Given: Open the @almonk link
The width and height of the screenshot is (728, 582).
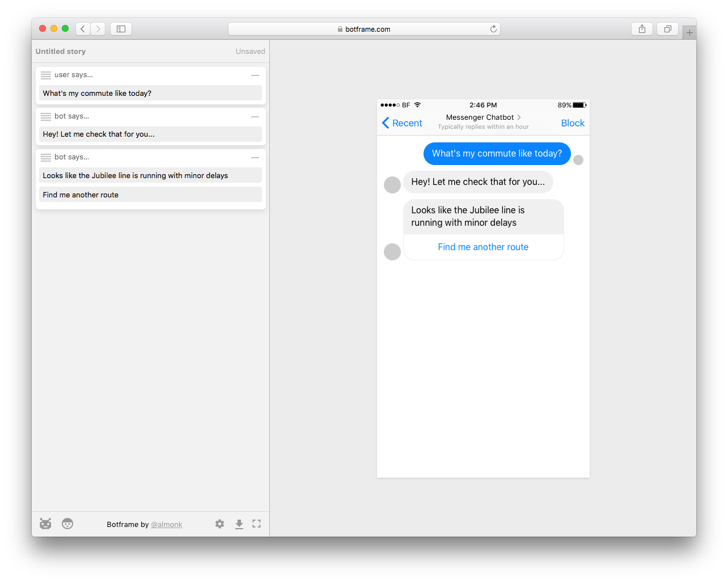Looking at the screenshot, I should click(x=167, y=524).
